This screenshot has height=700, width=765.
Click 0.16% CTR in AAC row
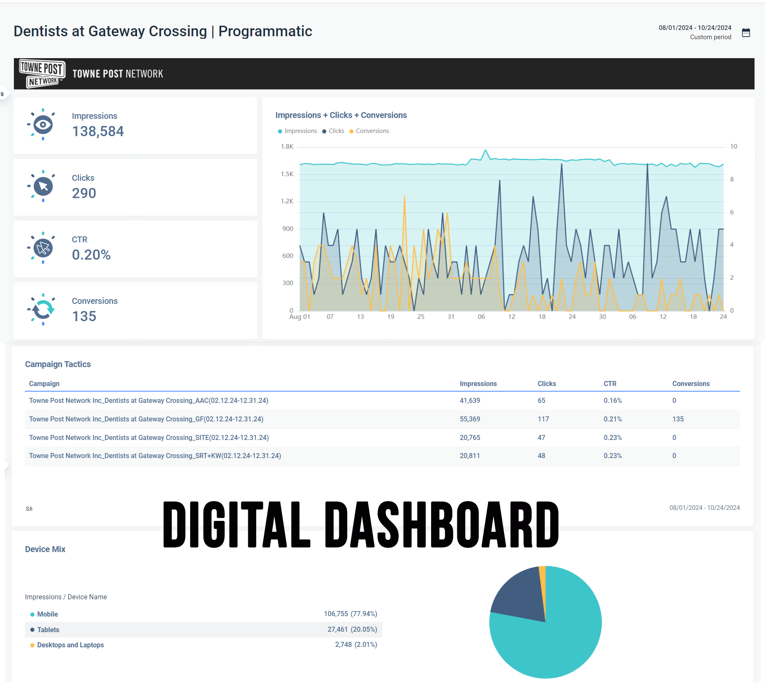point(612,400)
